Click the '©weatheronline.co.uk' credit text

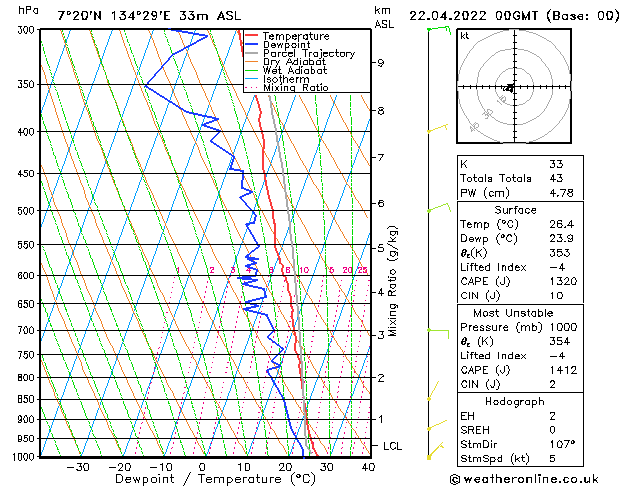pos(524,479)
